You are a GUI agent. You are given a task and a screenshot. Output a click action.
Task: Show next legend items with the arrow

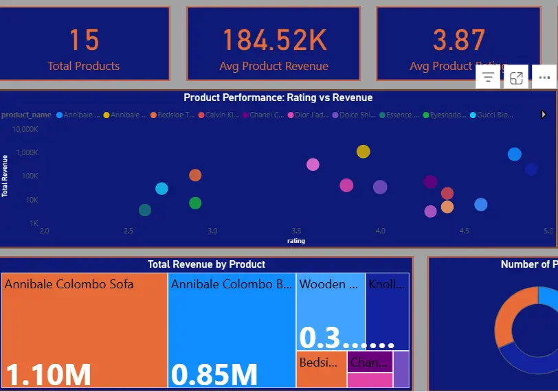pos(544,115)
